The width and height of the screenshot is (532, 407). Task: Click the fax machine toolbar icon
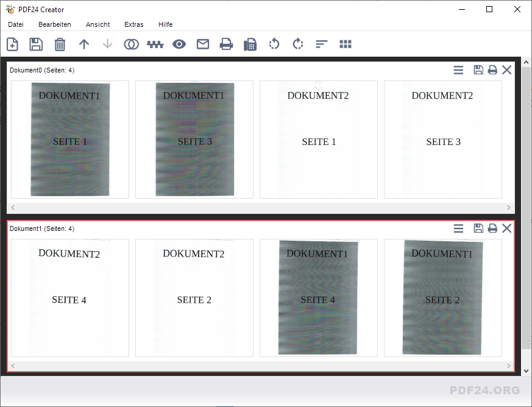[250, 44]
